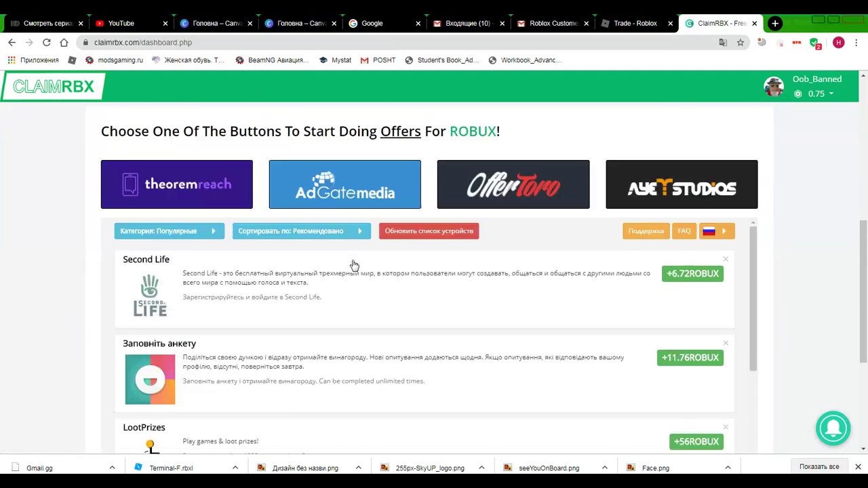Switch to the Roblox Customer tab

tap(552, 23)
